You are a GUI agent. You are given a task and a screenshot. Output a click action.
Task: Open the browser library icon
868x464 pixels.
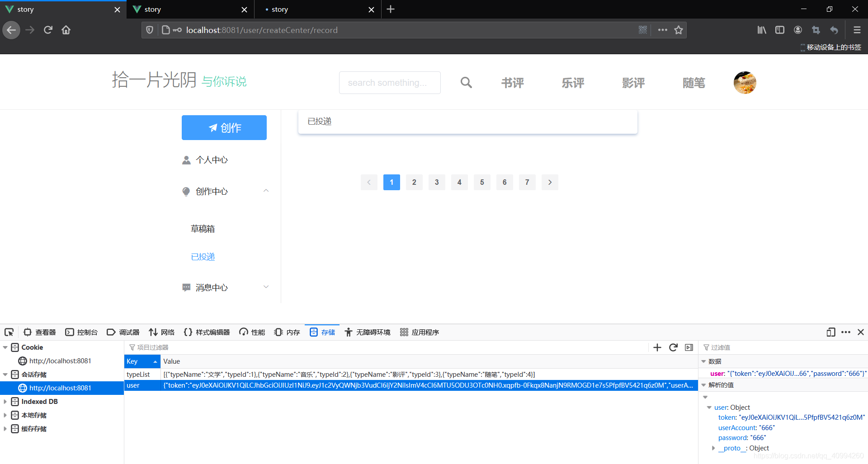tap(762, 30)
